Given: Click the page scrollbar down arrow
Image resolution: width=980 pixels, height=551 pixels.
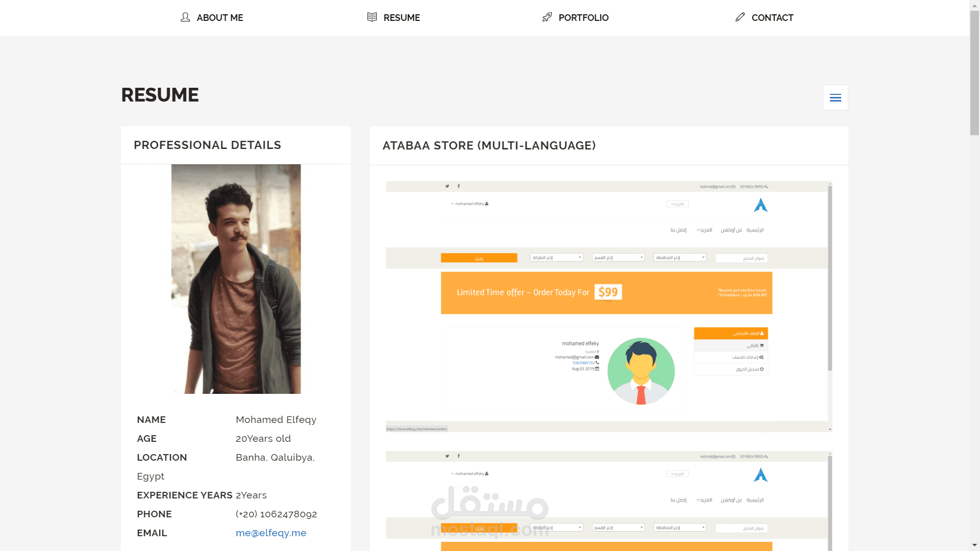Looking at the screenshot, I should (x=974, y=545).
